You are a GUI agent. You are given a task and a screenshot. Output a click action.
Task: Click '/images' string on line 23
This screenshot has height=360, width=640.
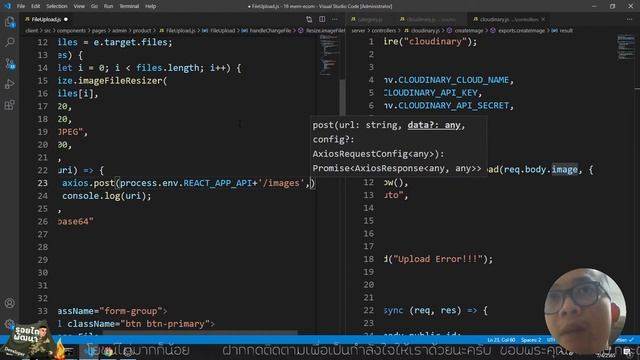[281, 183]
